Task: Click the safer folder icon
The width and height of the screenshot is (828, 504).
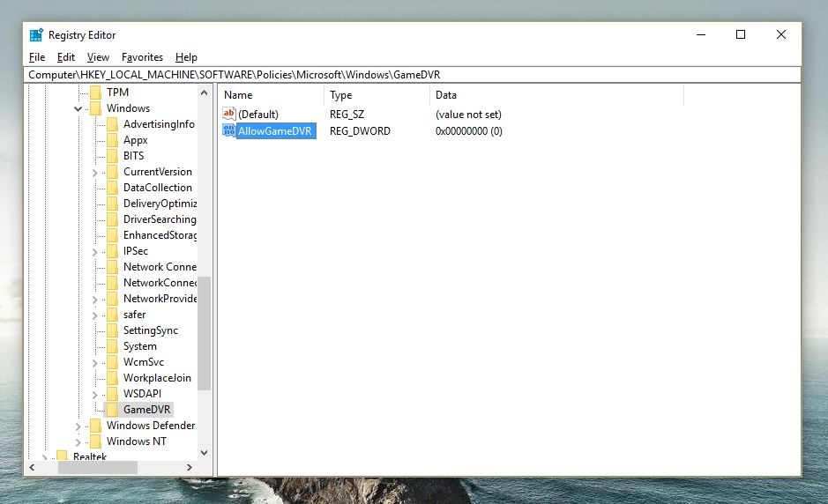Action: point(113,314)
